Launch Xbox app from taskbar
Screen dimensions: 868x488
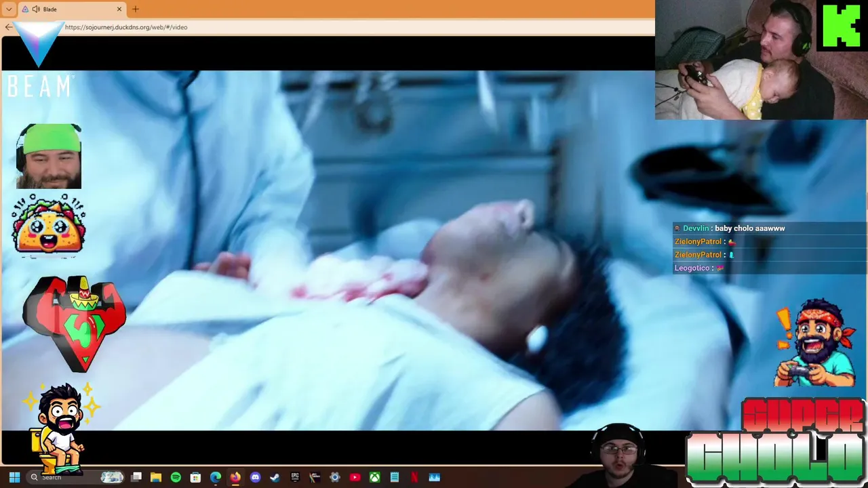(374, 477)
